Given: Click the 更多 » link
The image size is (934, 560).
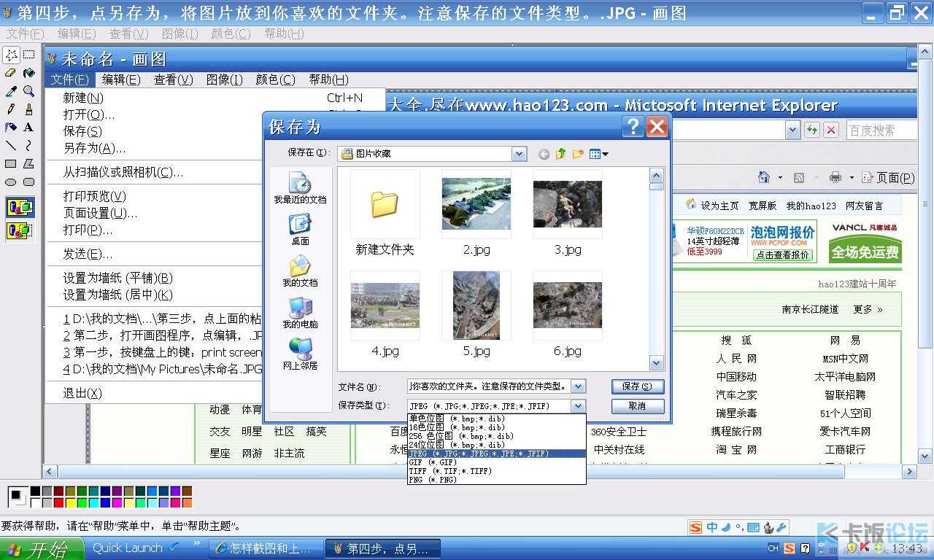Looking at the screenshot, I should pyautogui.click(x=868, y=309).
